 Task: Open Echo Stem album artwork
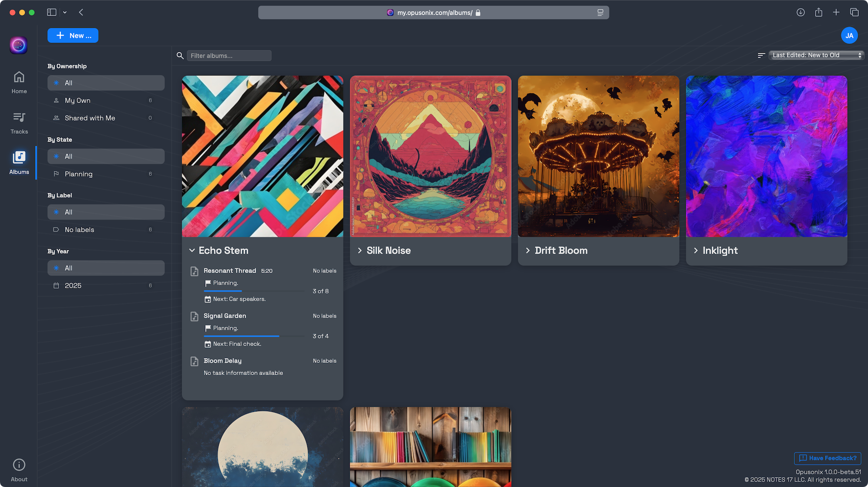263,156
